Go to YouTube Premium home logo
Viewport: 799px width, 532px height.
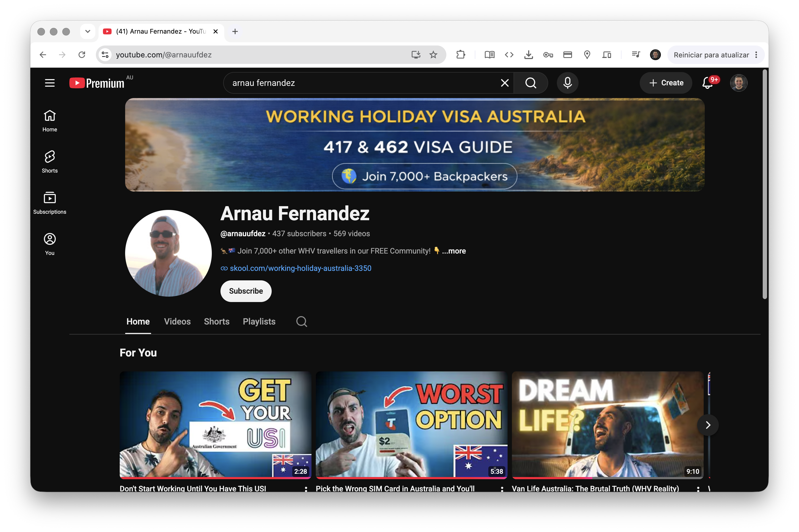click(x=97, y=83)
